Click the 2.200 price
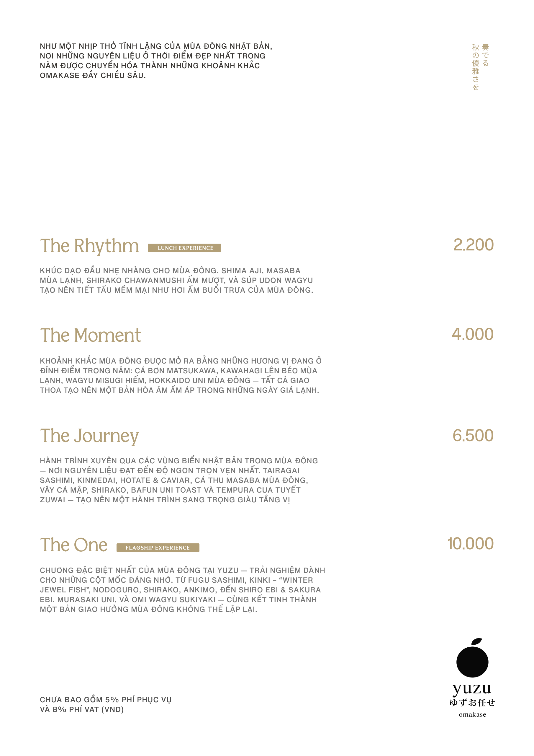Image resolution: width=534 pixels, height=756 pixels. [473, 245]
